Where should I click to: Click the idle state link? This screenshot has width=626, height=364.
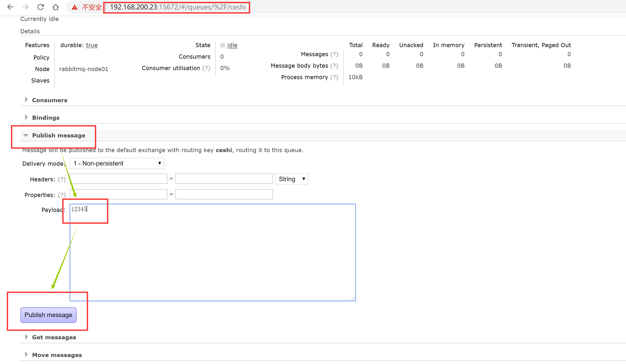[232, 45]
